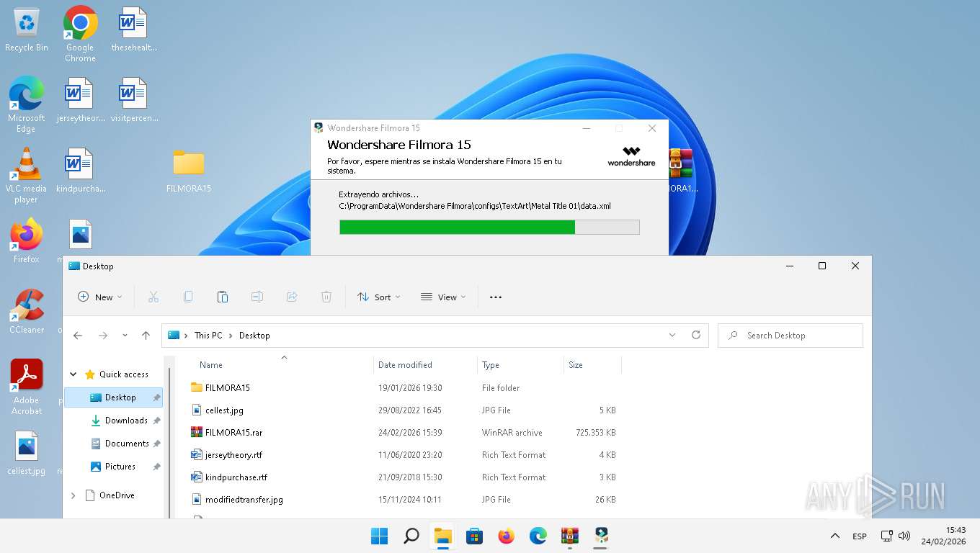
Task: Select jerseytheory.rtf in file list
Action: [405, 455]
